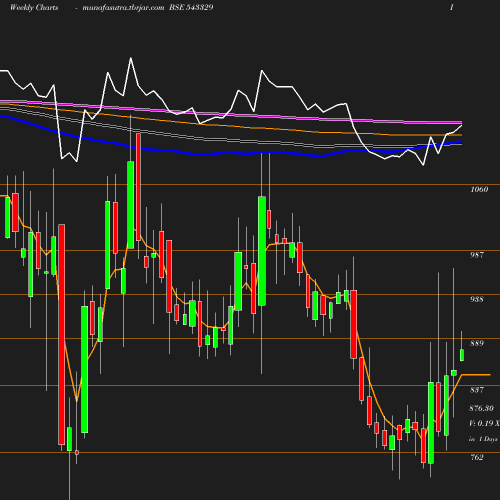Click the 1060 price axis label

click(x=479, y=189)
